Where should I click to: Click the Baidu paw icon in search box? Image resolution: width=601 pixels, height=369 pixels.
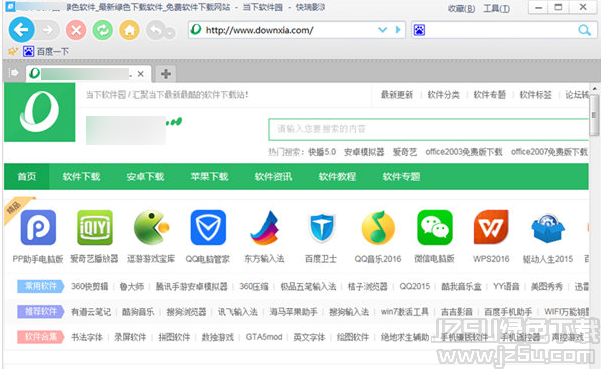click(x=419, y=30)
